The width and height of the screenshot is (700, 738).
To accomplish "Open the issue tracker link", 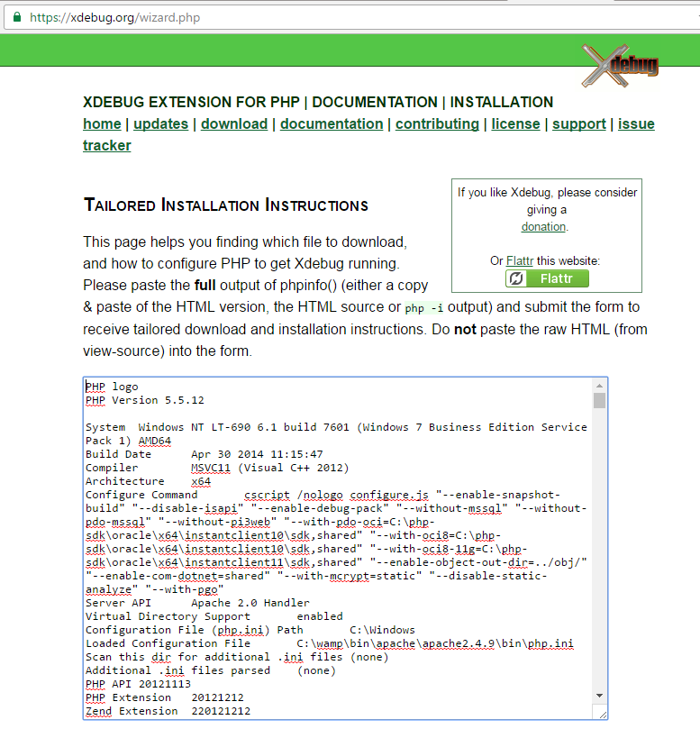I will coord(636,123).
